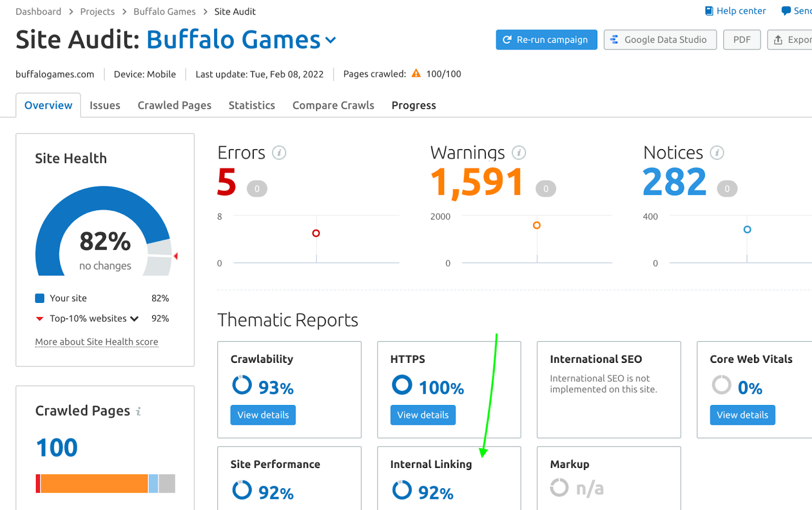
Task: Click the blue Your site legend square
Action: [40, 298]
